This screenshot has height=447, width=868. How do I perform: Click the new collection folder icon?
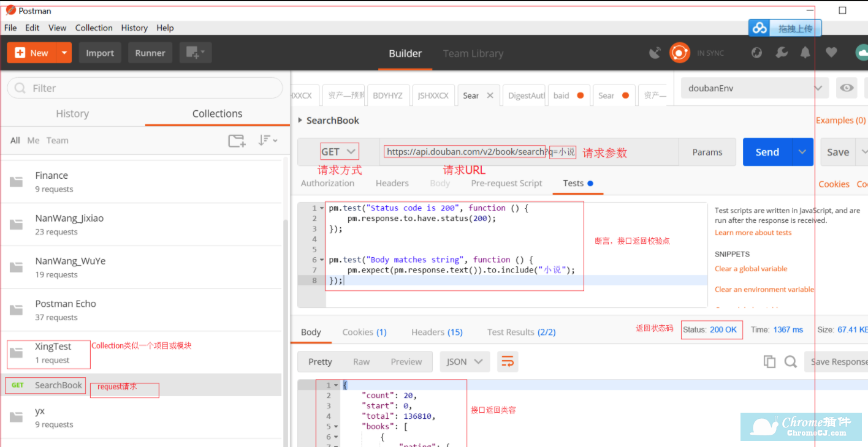click(x=237, y=141)
